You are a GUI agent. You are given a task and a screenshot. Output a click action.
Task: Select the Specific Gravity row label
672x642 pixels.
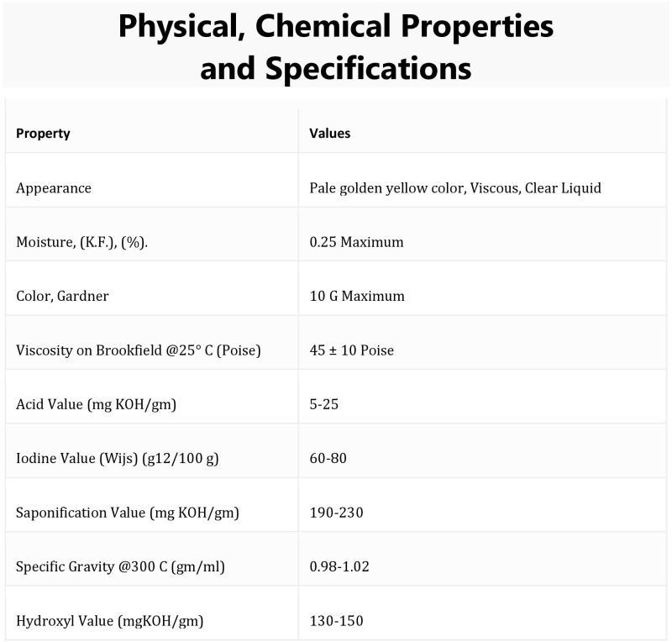(x=120, y=566)
